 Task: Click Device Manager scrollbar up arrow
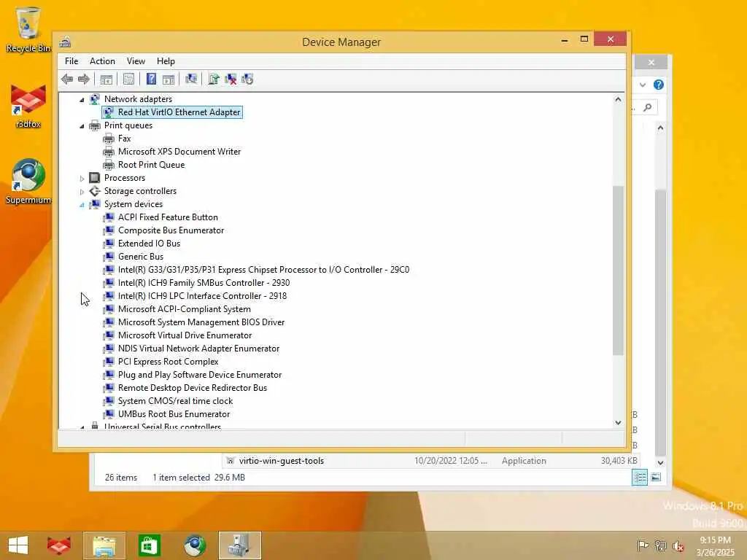(x=618, y=99)
